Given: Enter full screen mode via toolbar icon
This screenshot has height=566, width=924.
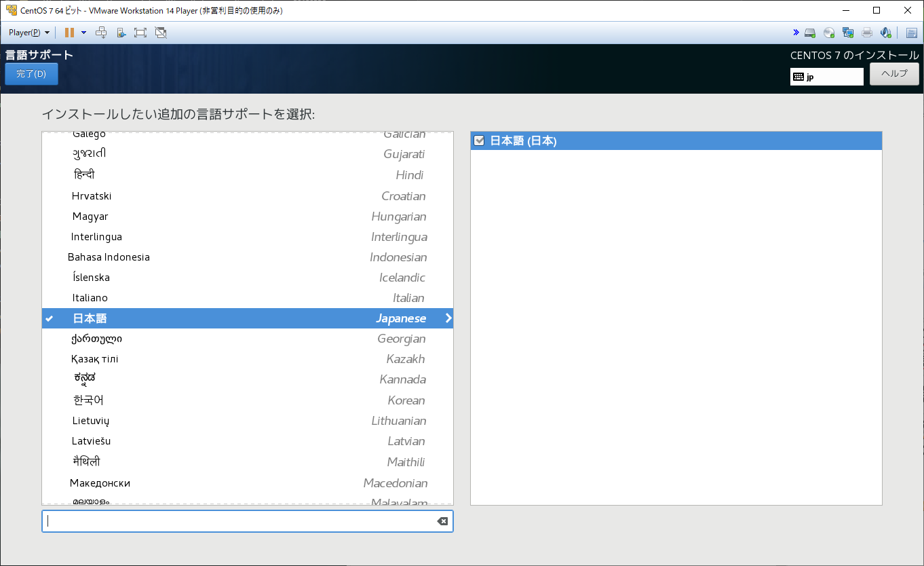Looking at the screenshot, I should click(x=140, y=33).
